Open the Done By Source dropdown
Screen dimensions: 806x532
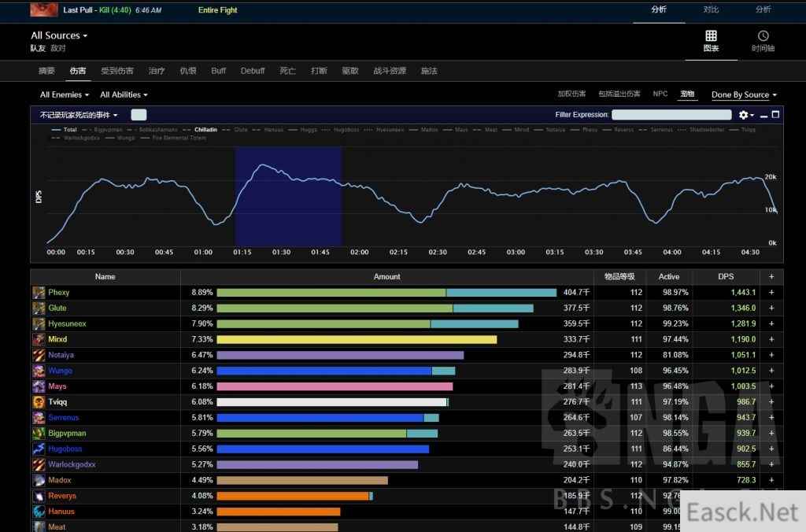coord(744,95)
